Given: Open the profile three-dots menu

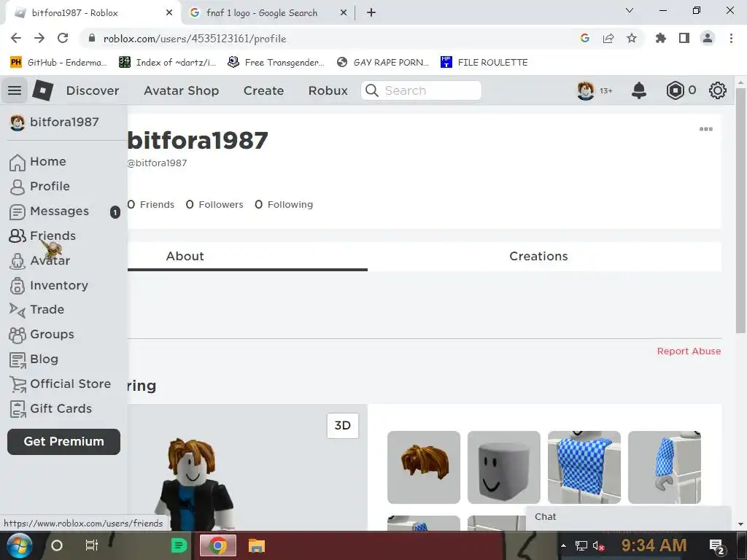Looking at the screenshot, I should [705, 129].
